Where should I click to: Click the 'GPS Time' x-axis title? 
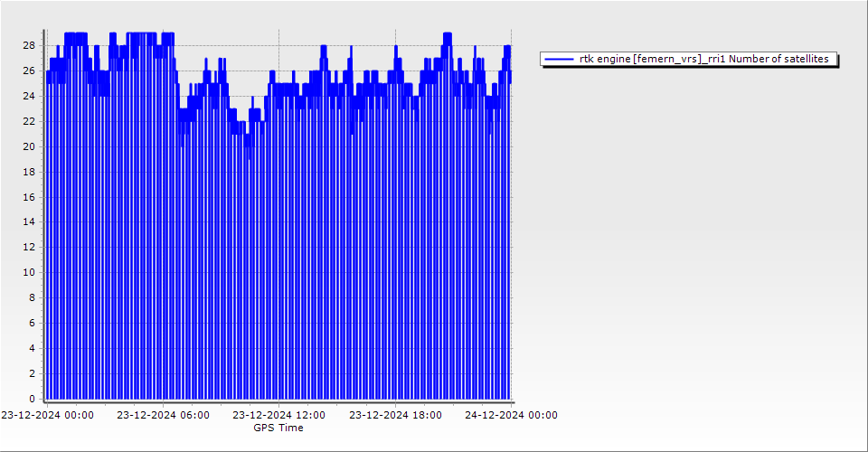click(278, 428)
